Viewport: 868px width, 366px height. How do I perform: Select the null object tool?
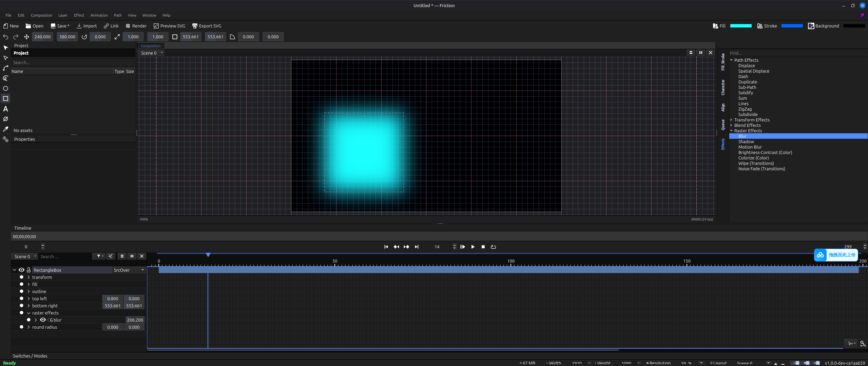5,119
